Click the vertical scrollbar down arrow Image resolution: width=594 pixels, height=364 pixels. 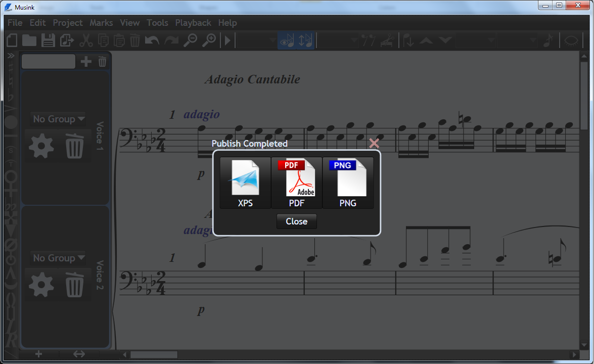[584, 345]
